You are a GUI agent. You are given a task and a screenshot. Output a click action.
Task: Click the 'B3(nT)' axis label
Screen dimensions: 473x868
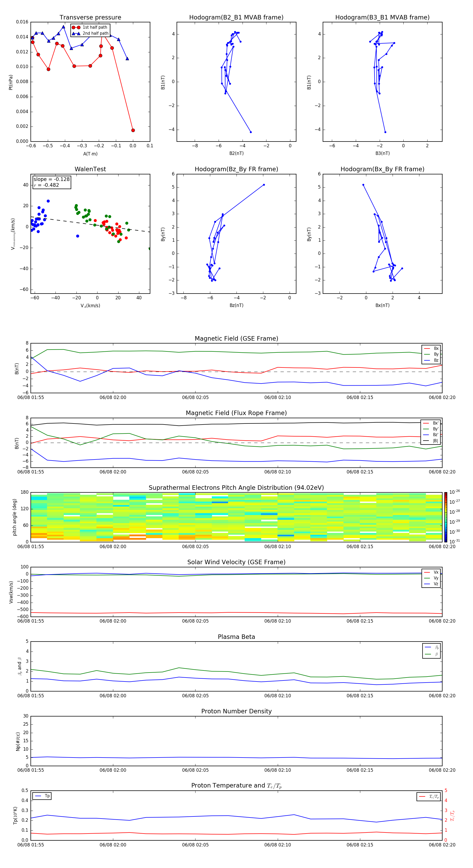tap(382, 153)
